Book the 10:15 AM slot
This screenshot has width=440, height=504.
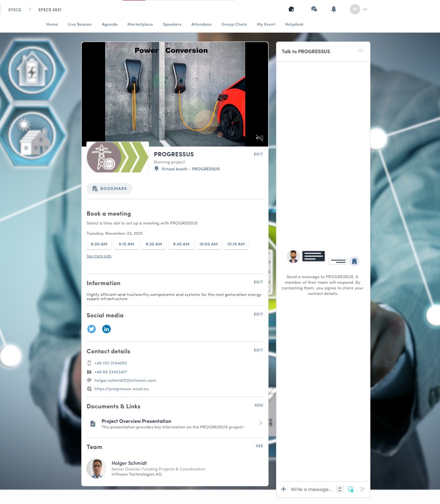click(236, 244)
